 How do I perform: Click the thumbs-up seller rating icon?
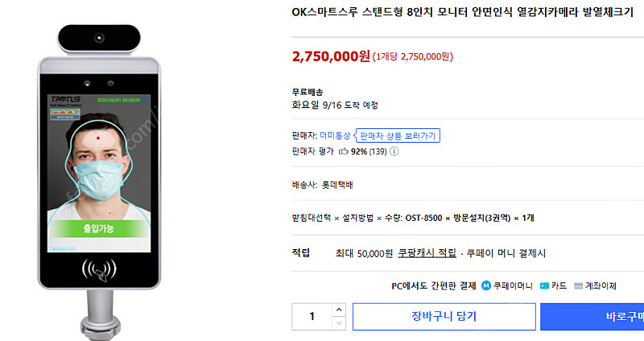pos(343,151)
